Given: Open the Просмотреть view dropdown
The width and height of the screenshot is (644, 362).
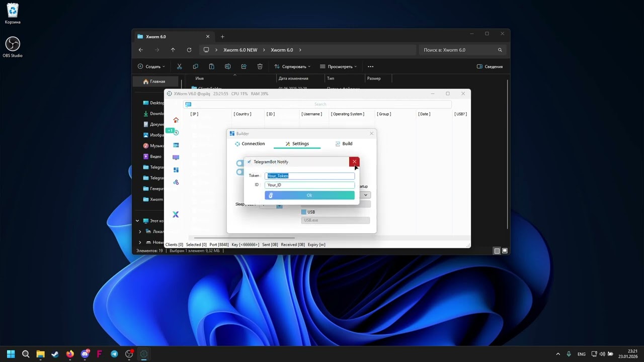Looking at the screenshot, I should [x=338, y=66].
